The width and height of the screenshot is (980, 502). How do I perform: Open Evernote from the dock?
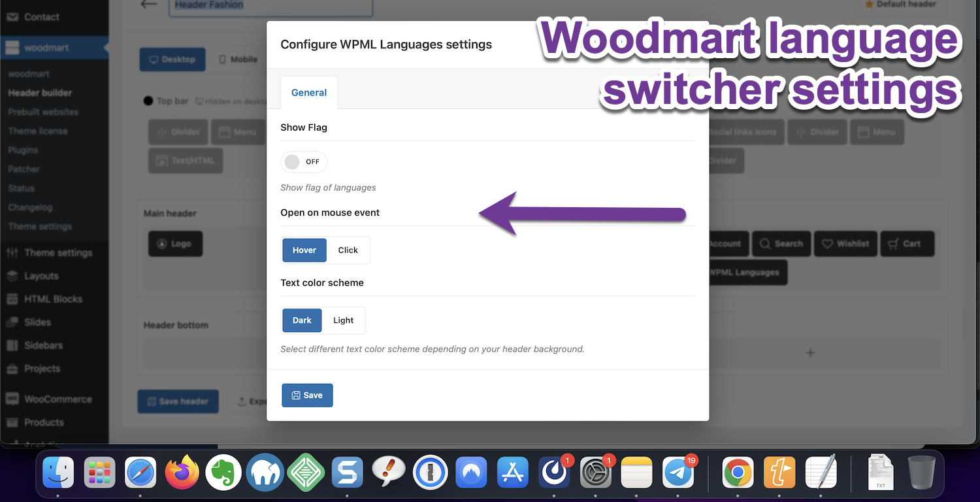pos(223,473)
